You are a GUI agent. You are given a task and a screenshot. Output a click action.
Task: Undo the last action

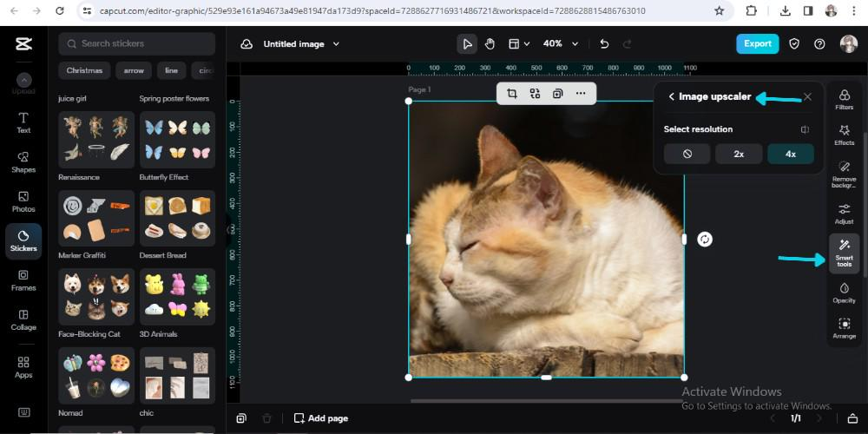click(x=604, y=43)
